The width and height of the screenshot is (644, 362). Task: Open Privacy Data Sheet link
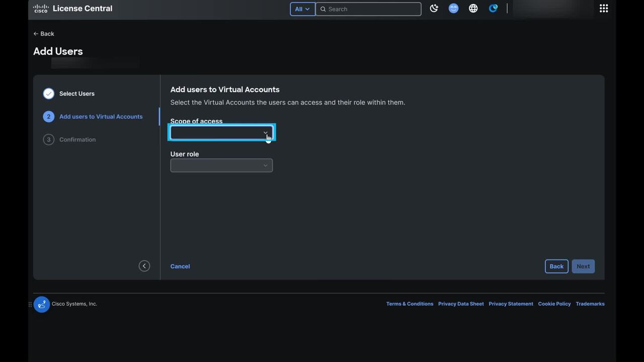click(x=461, y=304)
